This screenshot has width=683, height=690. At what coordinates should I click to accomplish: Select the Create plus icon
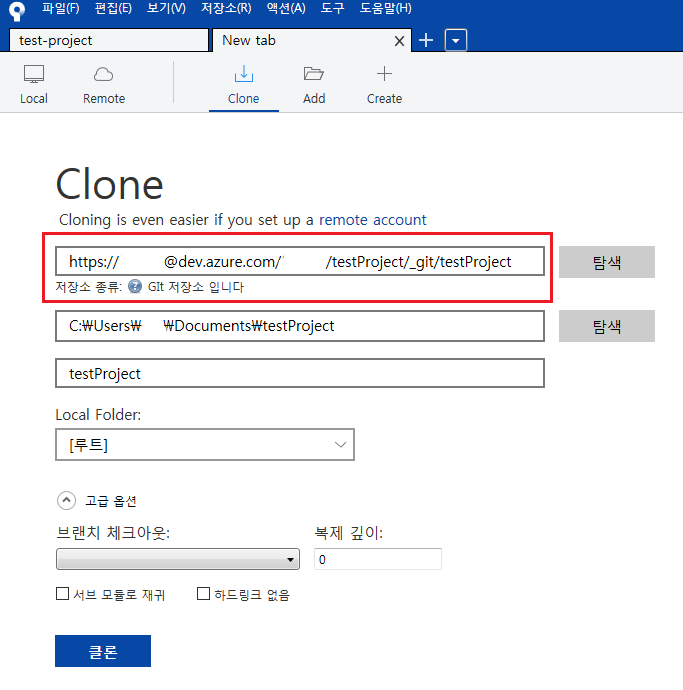coord(384,73)
